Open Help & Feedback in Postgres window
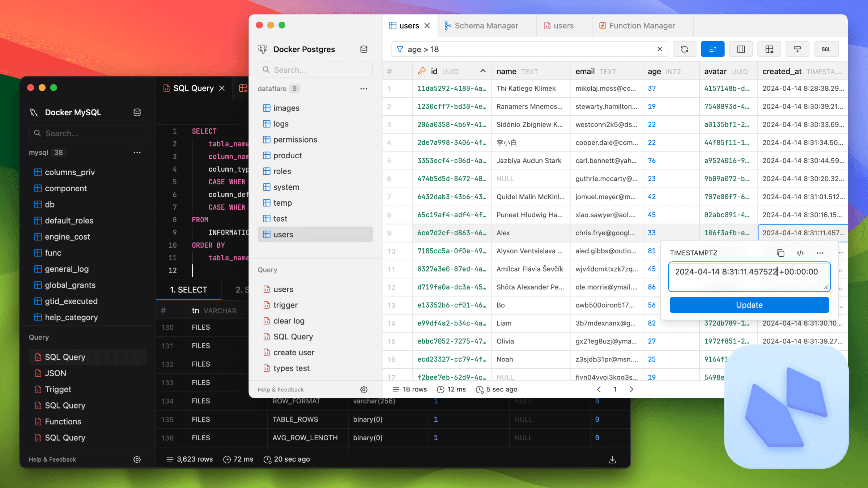The width and height of the screenshot is (868, 488). coord(281,389)
